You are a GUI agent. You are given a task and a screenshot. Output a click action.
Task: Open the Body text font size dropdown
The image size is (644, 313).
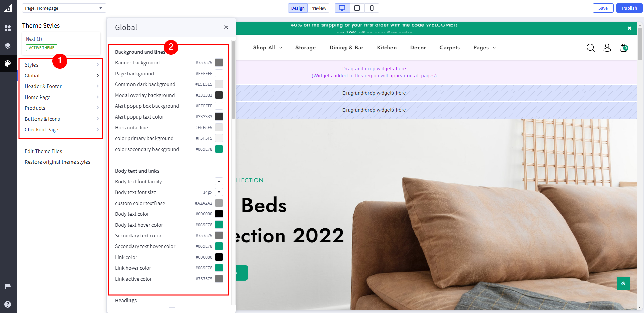click(219, 192)
